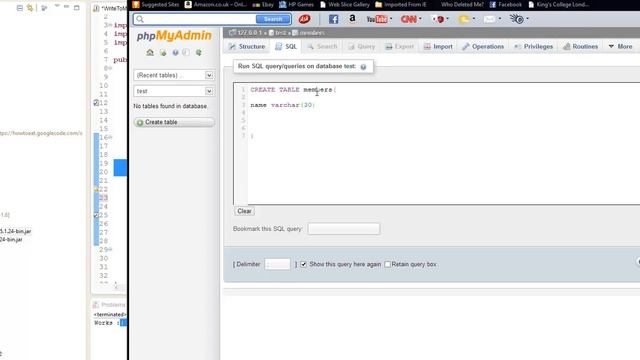Open YouTube toolbar dropdown arrow

point(391,19)
